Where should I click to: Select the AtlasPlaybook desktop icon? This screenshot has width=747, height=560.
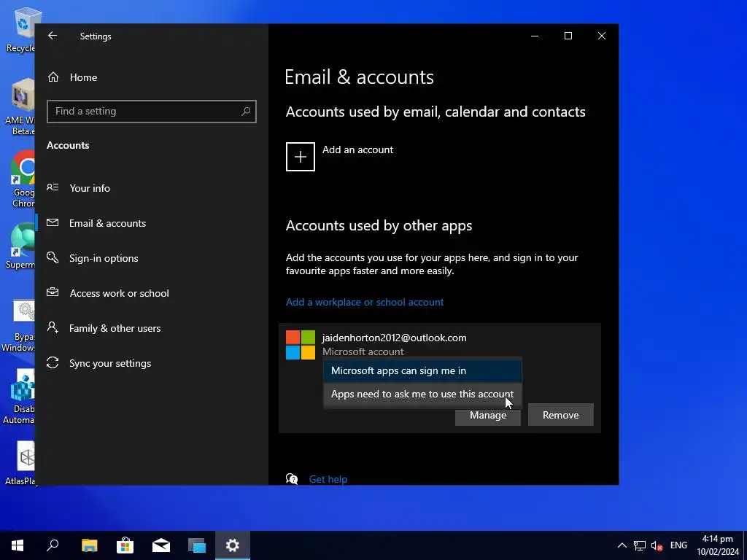[x=21, y=463]
